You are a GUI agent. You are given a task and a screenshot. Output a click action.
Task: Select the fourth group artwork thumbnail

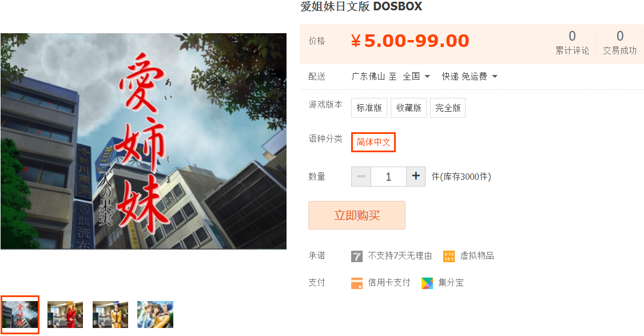coord(155,315)
